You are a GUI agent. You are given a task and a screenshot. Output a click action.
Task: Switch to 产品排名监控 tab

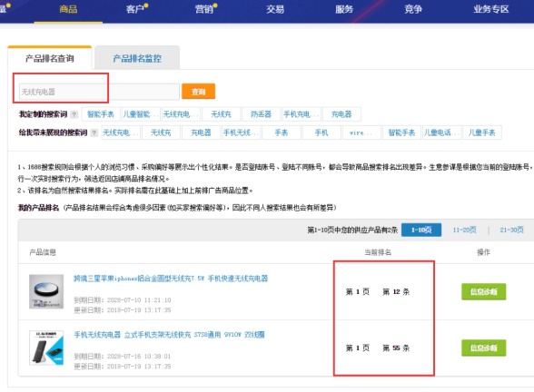pos(137,58)
